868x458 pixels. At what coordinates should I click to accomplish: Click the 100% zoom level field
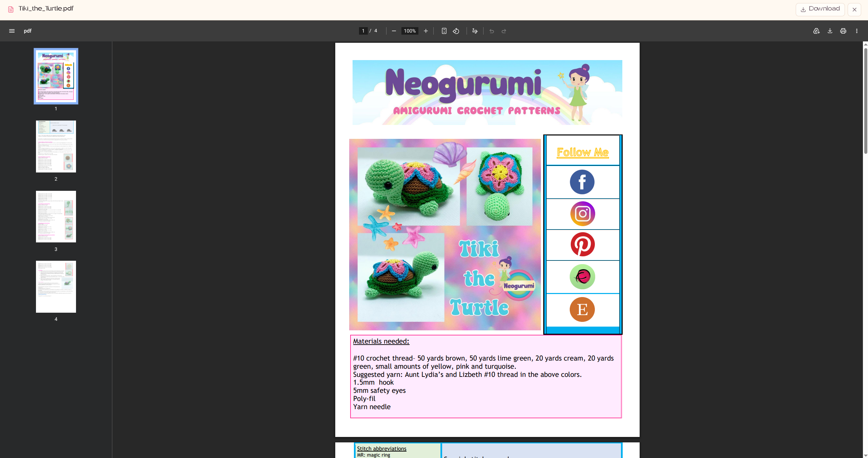tap(410, 31)
